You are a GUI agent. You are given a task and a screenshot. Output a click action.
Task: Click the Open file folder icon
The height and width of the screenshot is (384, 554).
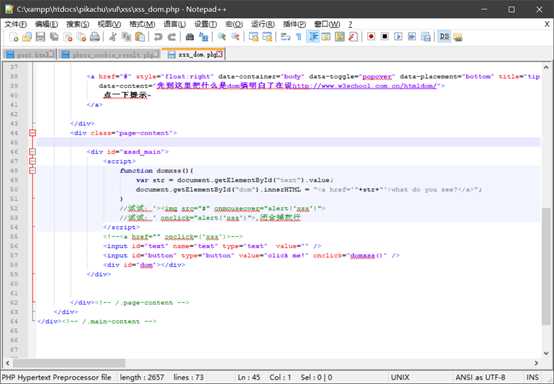(27, 37)
